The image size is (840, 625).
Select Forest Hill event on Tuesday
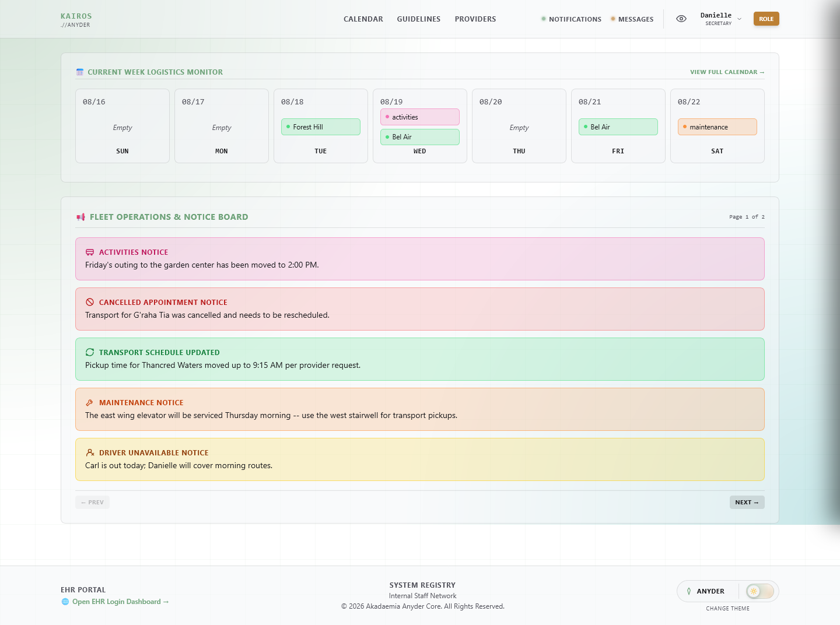click(x=321, y=127)
